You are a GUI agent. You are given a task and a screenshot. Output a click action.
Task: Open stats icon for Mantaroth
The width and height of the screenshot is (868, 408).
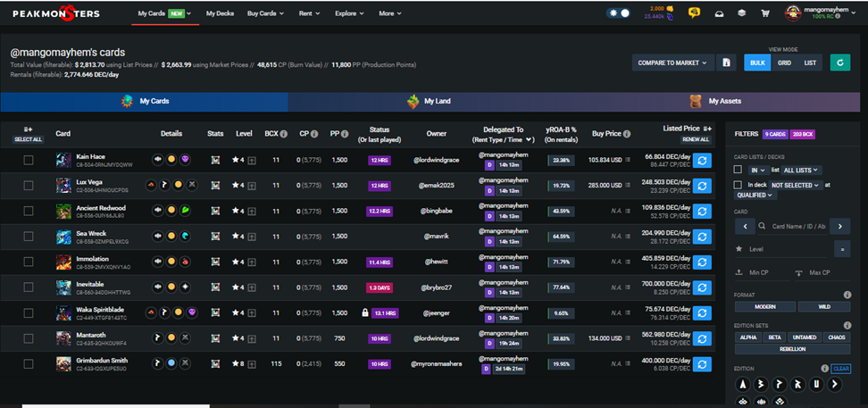215,338
